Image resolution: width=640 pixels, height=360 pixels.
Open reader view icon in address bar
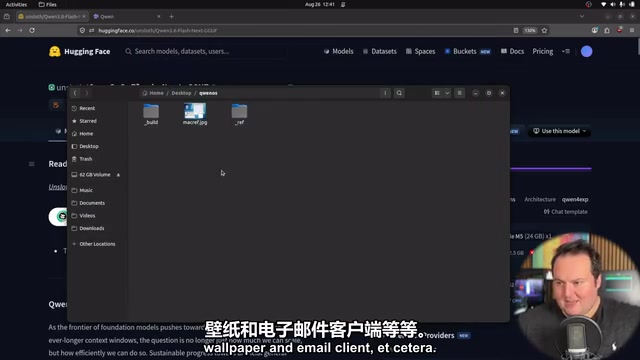[x=516, y=30]
